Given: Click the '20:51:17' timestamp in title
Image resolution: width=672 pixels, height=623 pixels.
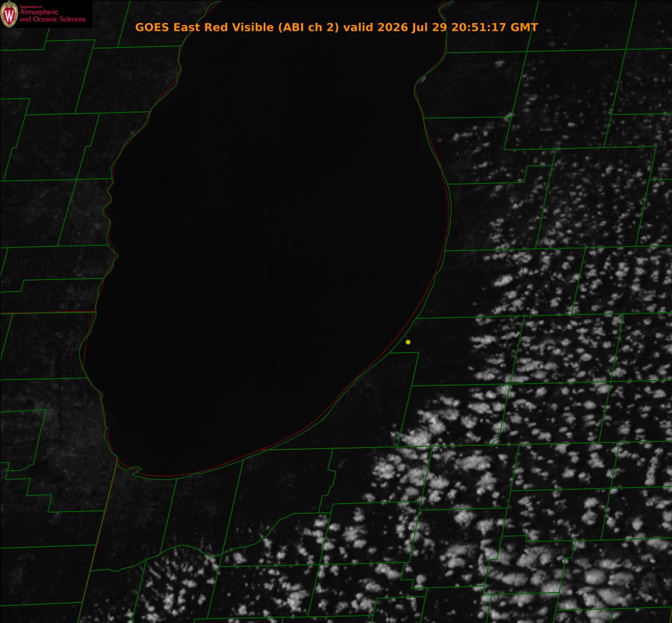Looking at the screenshot, I should [479, 27].
